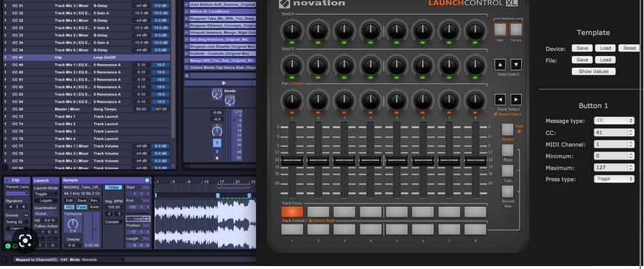
Task: Click the Factory template button
Action: (516, 29)
